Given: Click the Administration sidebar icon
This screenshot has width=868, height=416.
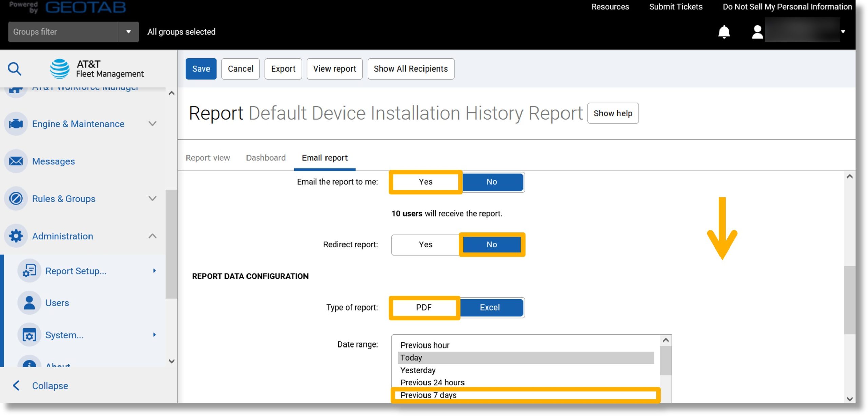Looking at the screenshot, I should pyautogui.click(x=16, y=235).
